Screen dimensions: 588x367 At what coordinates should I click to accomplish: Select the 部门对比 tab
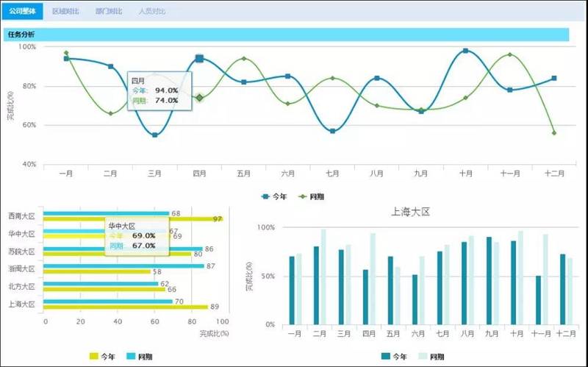(x=109, y=12)
